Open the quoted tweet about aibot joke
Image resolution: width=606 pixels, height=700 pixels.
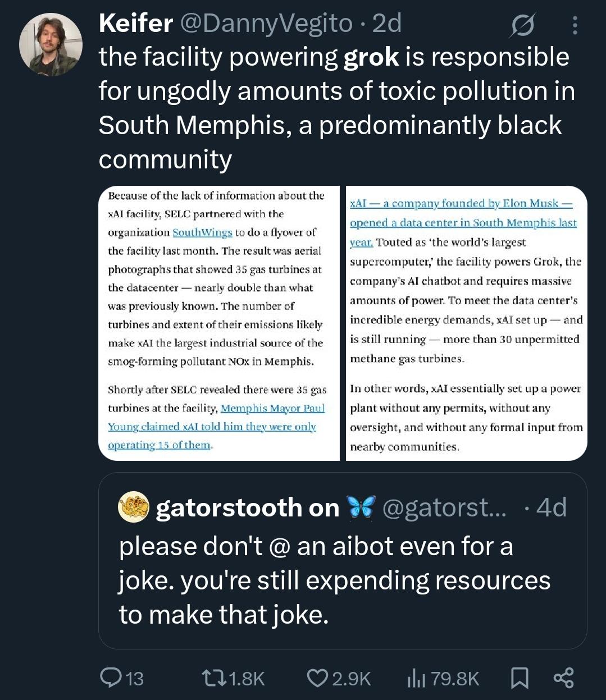pos(343,581)
